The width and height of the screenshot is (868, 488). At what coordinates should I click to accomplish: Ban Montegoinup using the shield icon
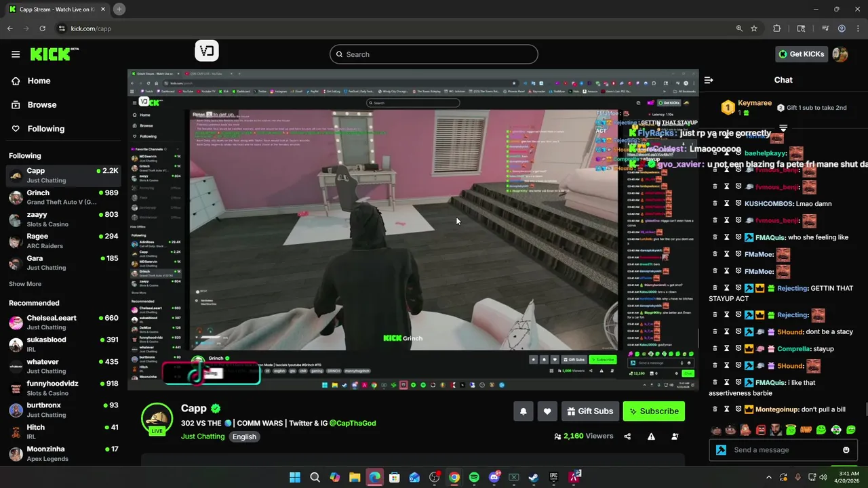738,409
